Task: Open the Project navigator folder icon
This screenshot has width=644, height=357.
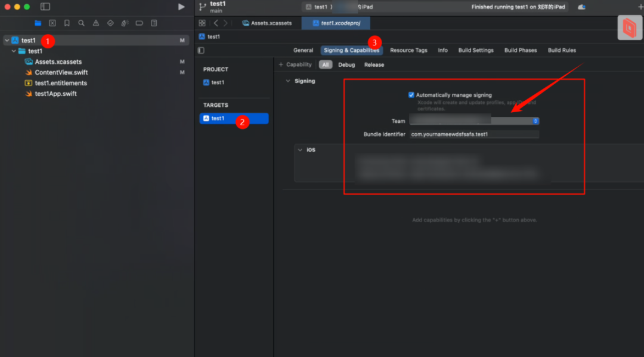Action: pos(38,23)
